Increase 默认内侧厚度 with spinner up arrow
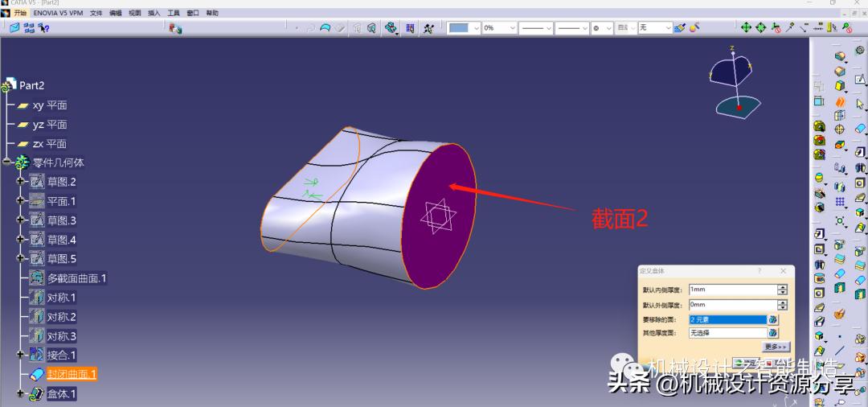Viewport: 868px width, 407px height. point(782,287)
